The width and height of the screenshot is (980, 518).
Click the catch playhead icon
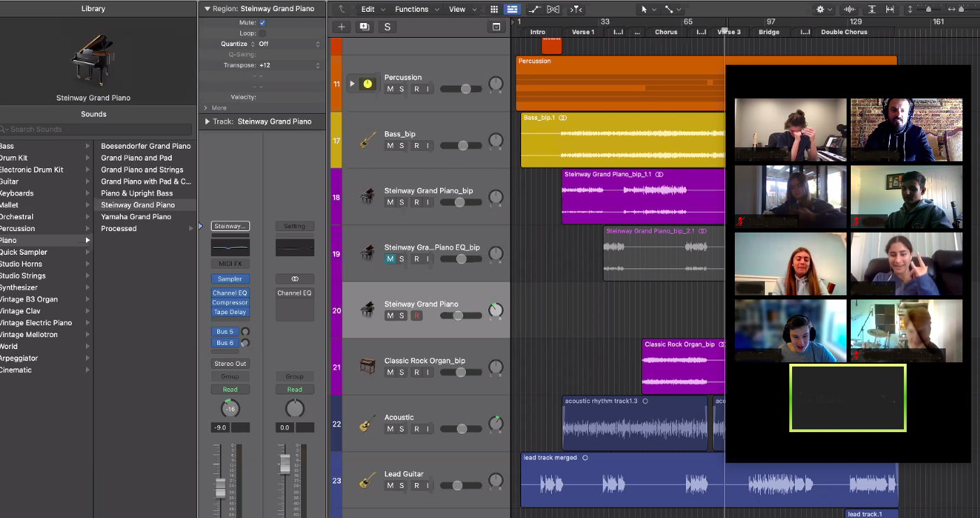(x=576, y=9)
